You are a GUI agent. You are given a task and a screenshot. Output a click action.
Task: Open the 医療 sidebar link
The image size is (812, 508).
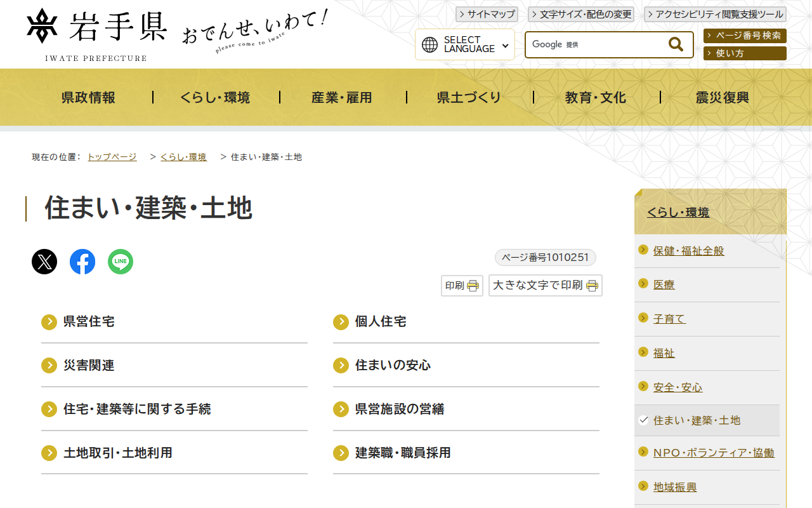click(x=664, y=284)
